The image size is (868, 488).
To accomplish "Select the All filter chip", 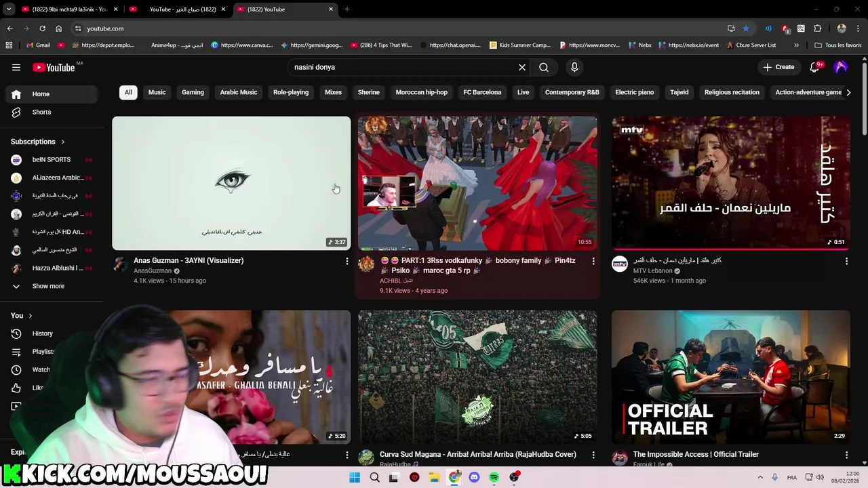I will pyautogui.click(x=128, y=92).
